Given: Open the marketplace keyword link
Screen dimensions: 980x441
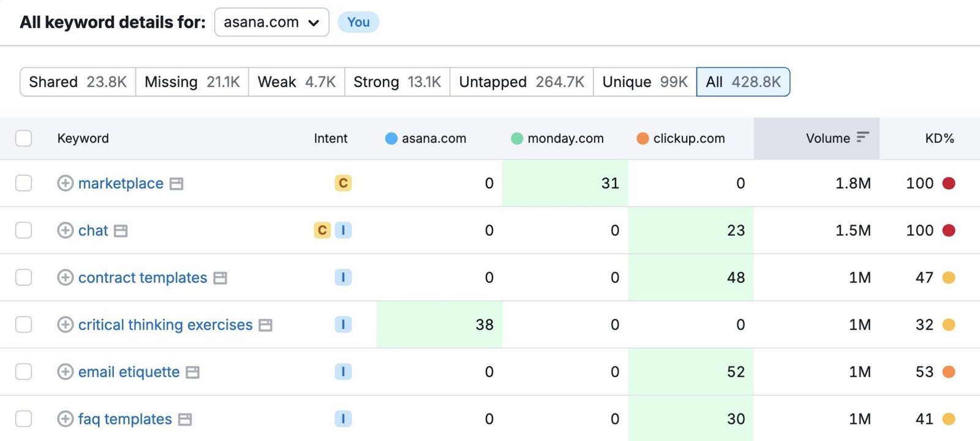Looking at the screenshot, I should 121,184.
